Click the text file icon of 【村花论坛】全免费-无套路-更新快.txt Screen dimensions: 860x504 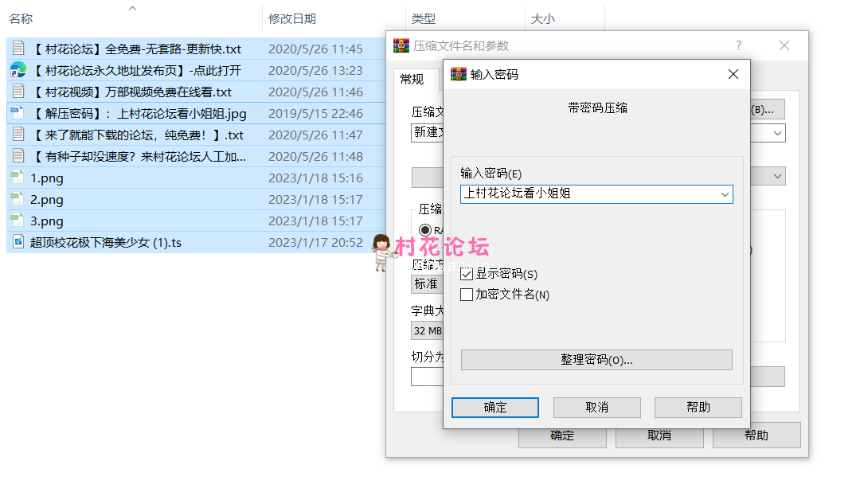[18, 49]
